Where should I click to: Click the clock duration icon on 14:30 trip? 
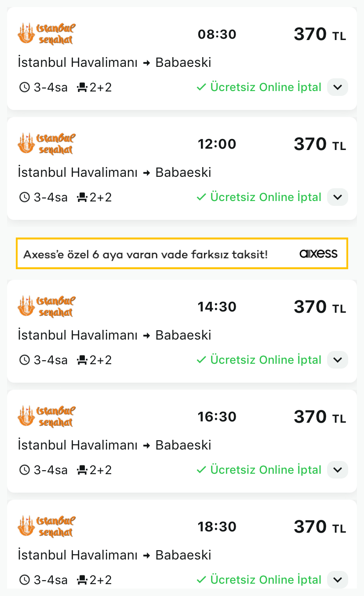point(25,360)
